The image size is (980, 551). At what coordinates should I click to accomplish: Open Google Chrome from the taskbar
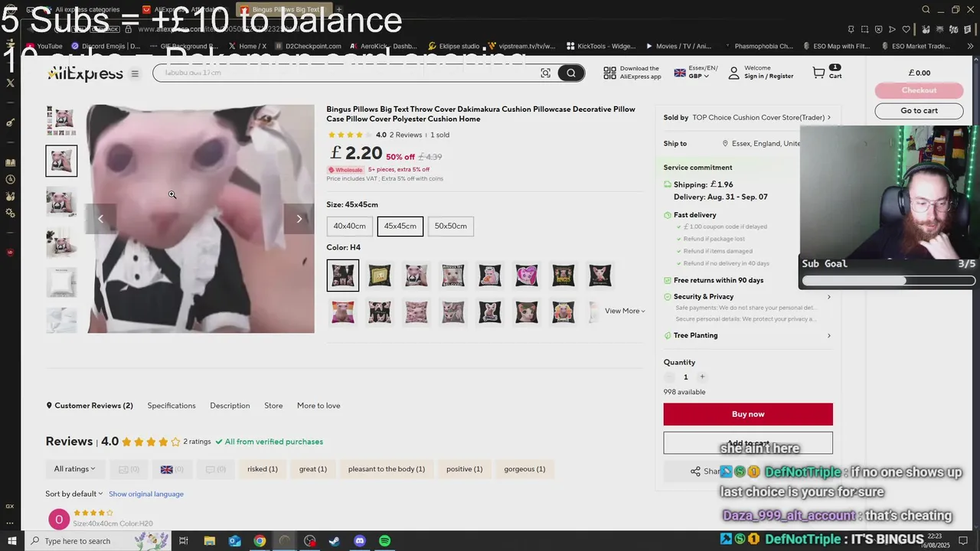click(260, 541)
